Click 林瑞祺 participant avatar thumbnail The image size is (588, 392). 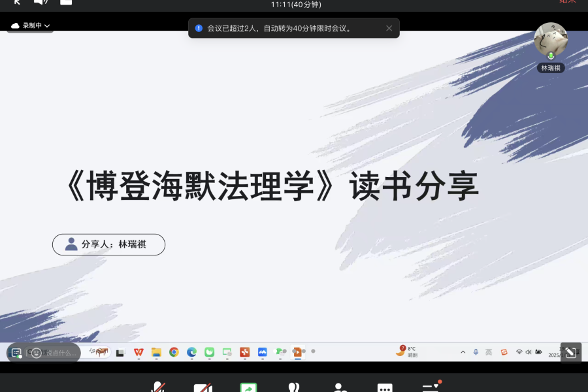tap(551, 39)
